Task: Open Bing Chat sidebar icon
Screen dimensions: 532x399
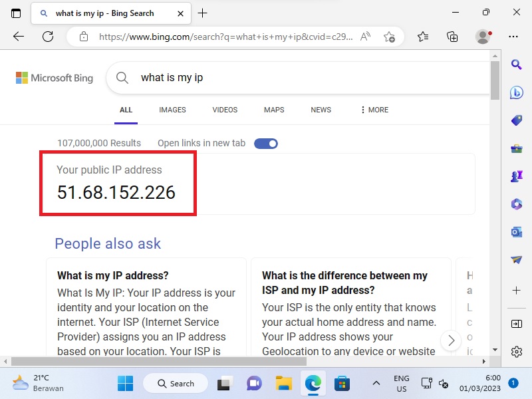Action: point(516,92)
